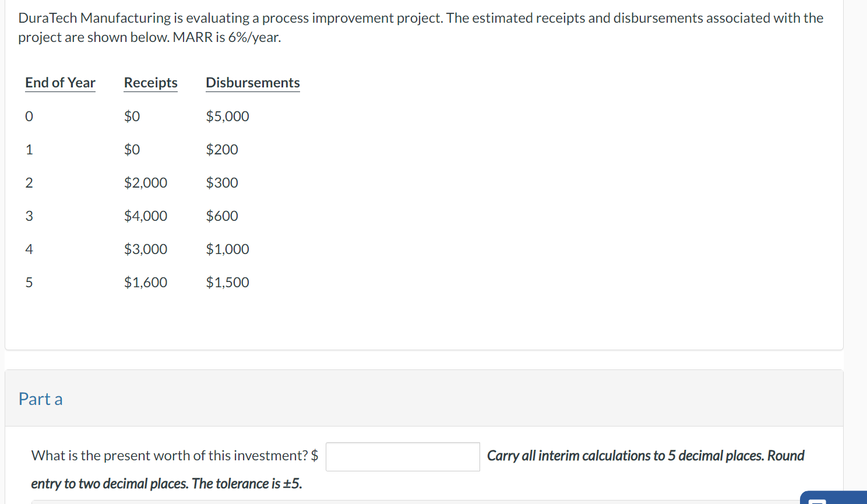Viewport: 867px width, 504px height.
Task: Click the $1,500 disbursement entry
Action: [x=227, y=282]
